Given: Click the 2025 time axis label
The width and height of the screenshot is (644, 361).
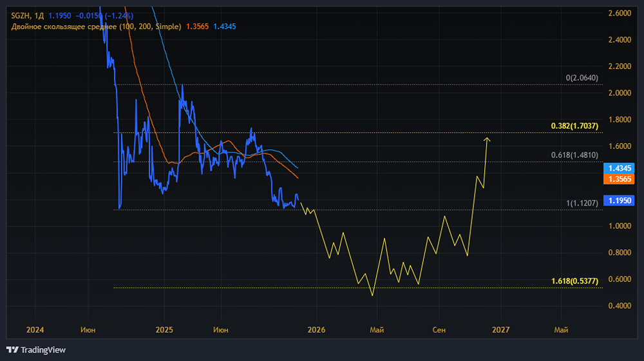Looking at the screenshot, I should click(x=164, y=330).
